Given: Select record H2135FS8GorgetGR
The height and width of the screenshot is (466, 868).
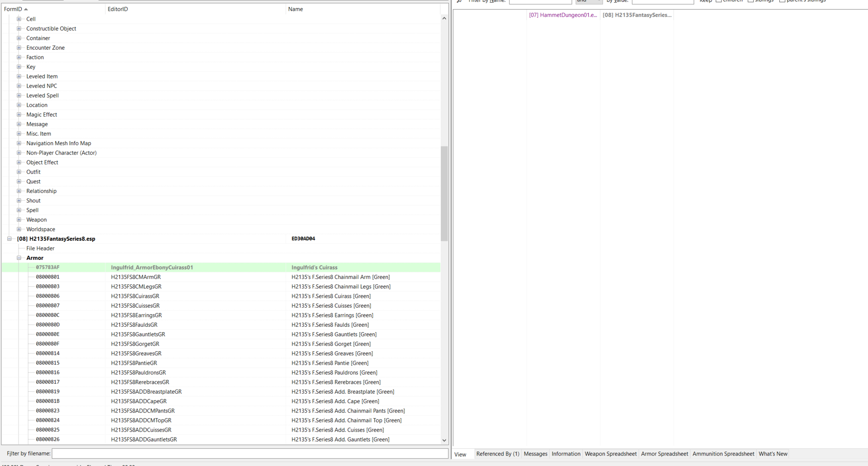Looking at the screenshot, I should (x=221, y=344).
